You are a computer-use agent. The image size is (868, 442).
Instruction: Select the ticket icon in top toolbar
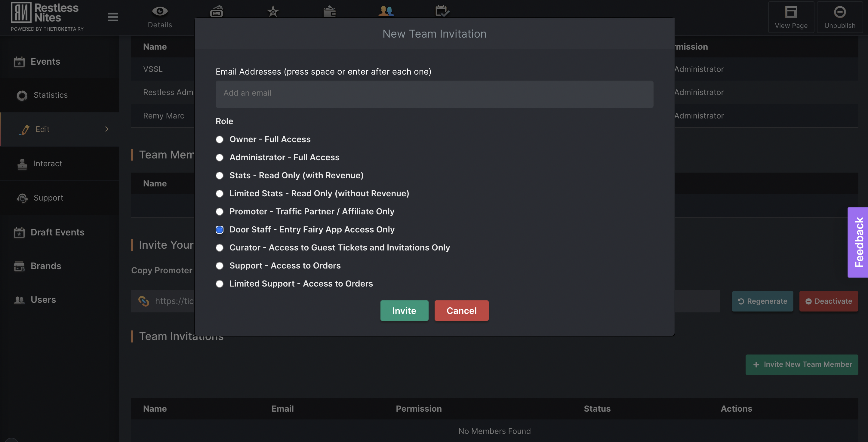click(x=216, y=11)
